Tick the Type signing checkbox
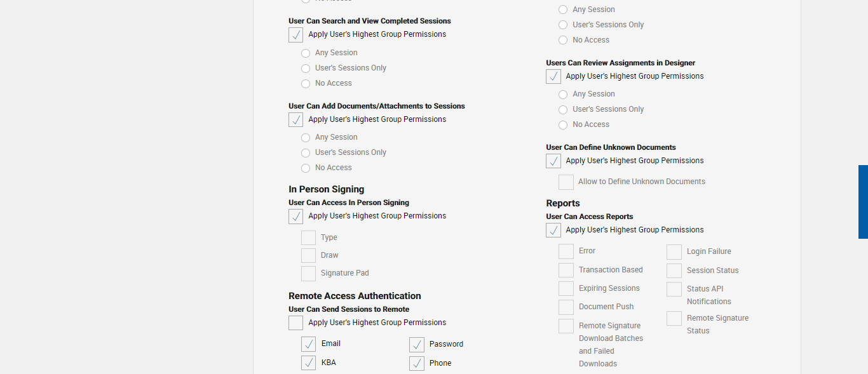Image resolution: width=868 pixels, height=374 pixels. [308, 238]
